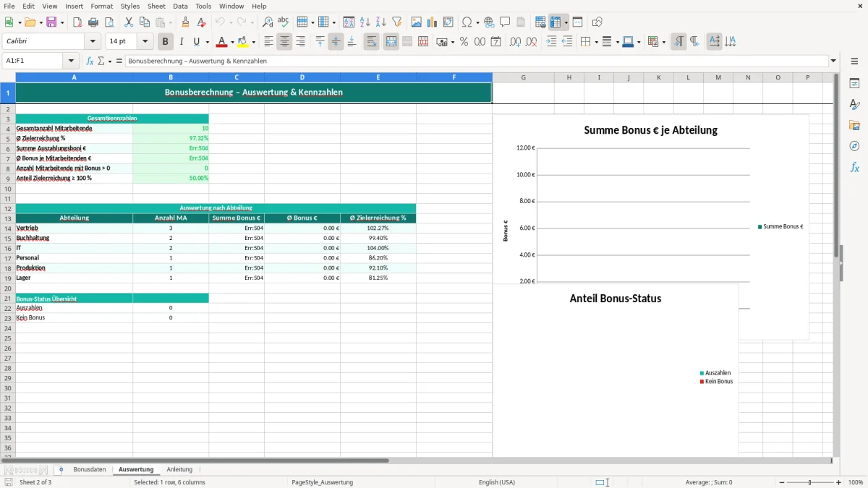This screenshot has height=488, width=868.
Task: Apply Percent number format
Action: click(464, 42)
